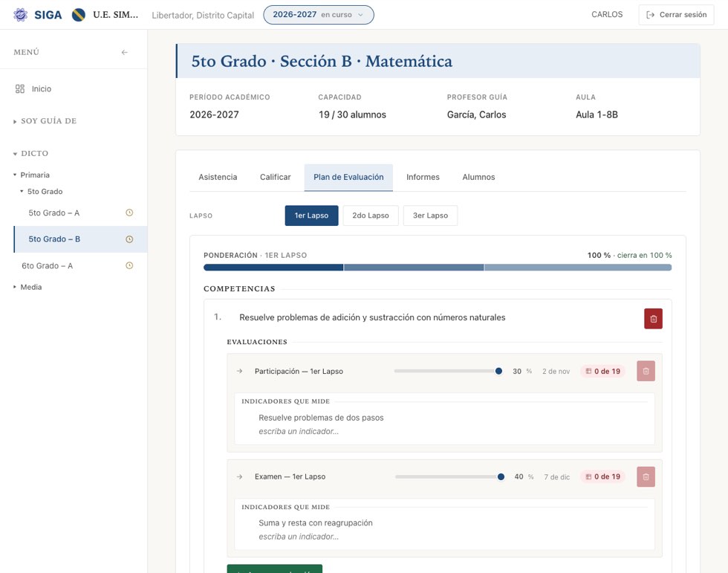The height and width of the screenshot is (573, 728).
Task: Select the 1er Lapso button
Action: click(x=311, y=216)
